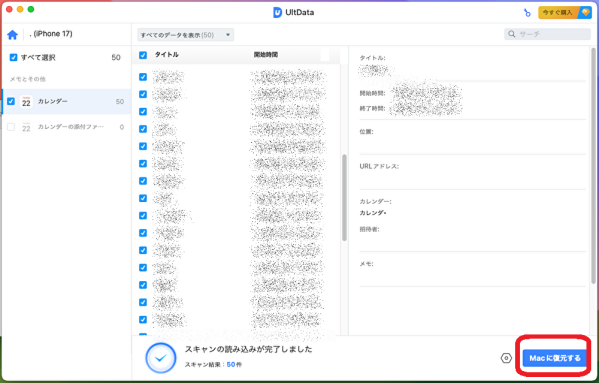This screenshot has height=383, width=599.
Task: Click the URLアドレス: label in details
Action: 379,166
